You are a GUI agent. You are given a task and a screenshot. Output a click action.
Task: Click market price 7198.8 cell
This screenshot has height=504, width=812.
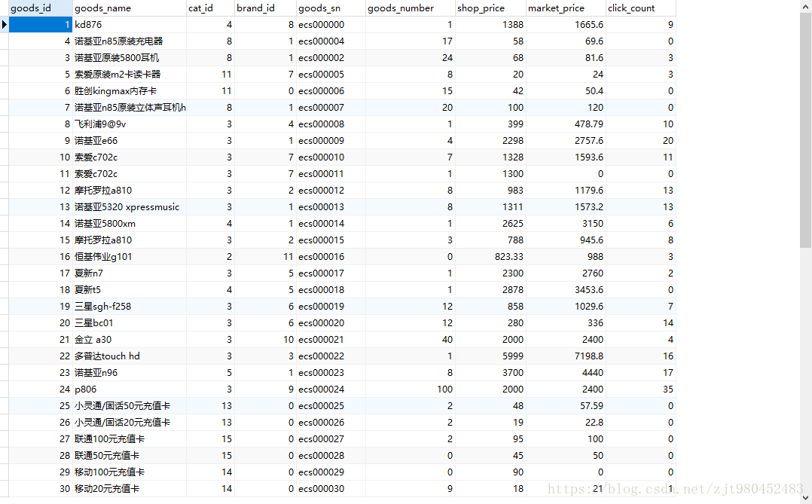566,356
